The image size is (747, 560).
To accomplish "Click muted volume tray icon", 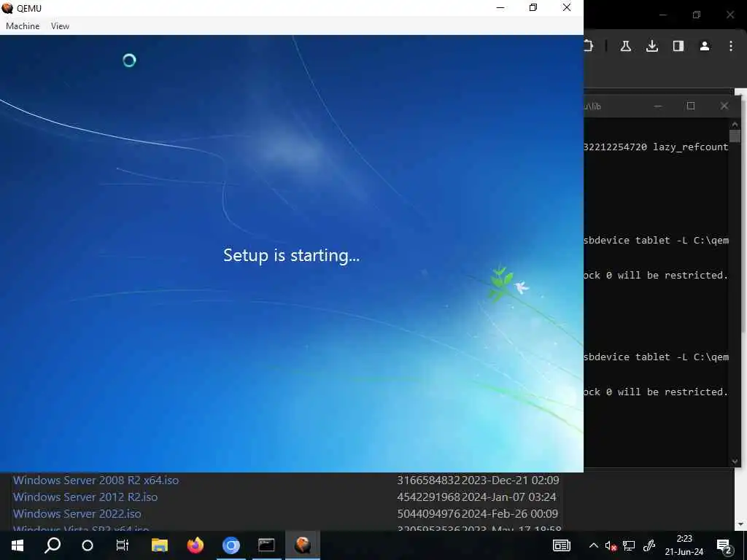I will (611, 545).
